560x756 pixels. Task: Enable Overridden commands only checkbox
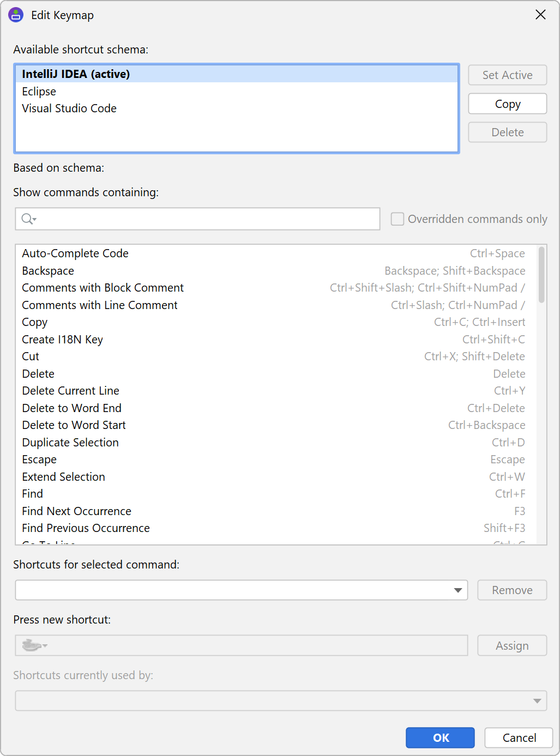click(x=398, y=219)
